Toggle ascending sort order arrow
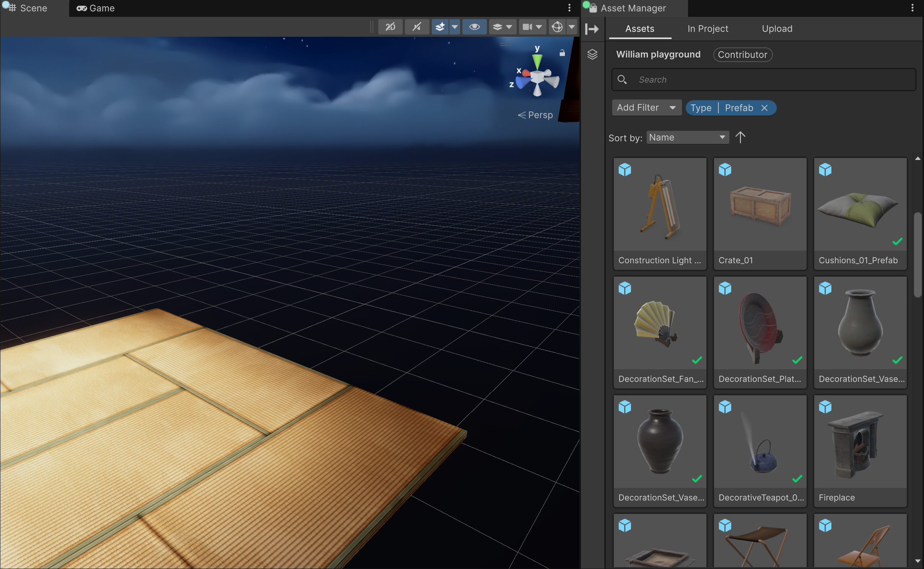This screenshot has width=924, height=569. pyautogui.click(x=740, y=137)
